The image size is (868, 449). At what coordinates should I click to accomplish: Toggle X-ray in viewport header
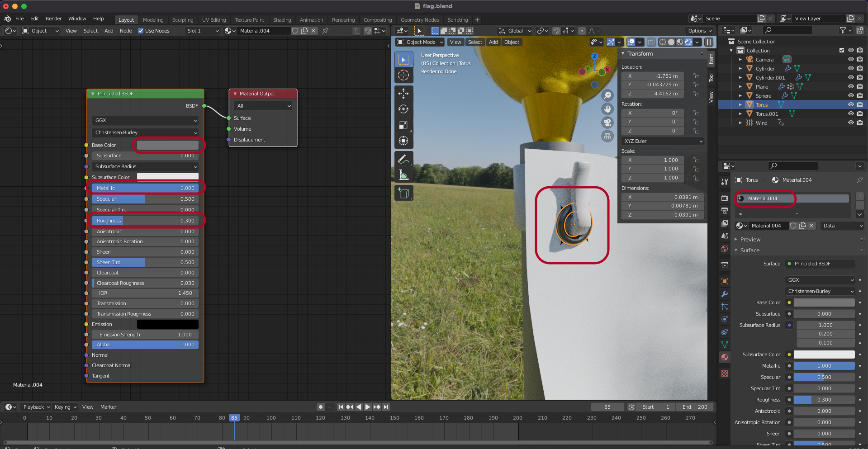[x=651, y=42]
